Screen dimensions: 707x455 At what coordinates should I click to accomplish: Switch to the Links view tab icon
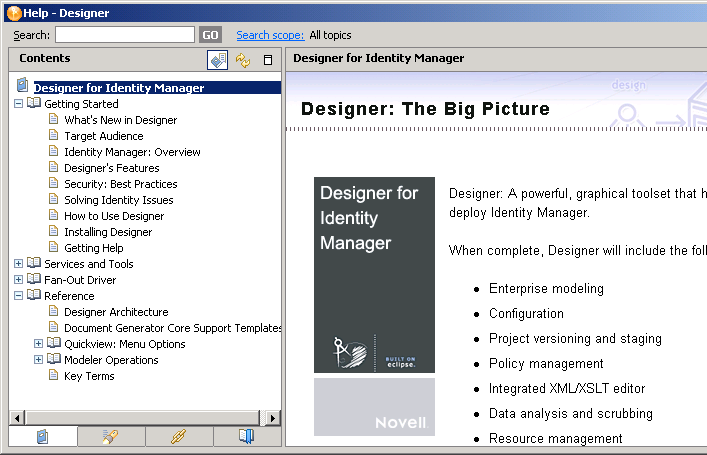pos(179,437)
